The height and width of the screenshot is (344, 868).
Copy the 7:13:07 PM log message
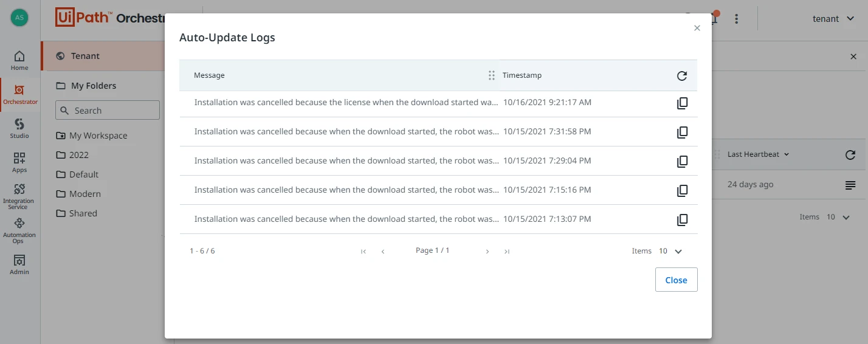click(x=682, y=220)
